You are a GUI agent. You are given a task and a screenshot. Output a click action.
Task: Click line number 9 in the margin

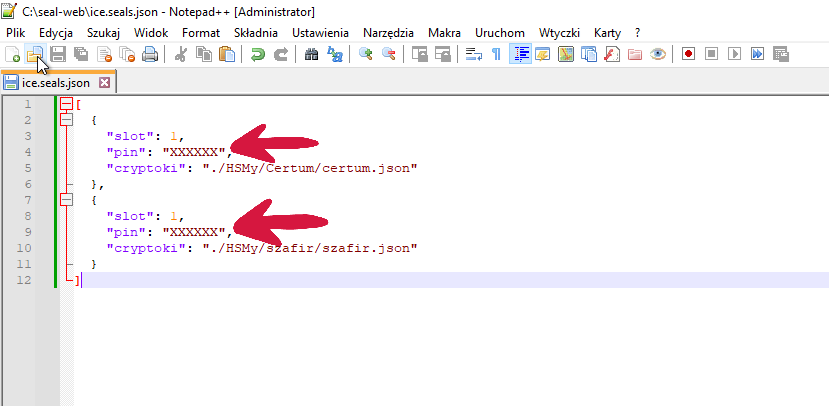tap(28, 232)
